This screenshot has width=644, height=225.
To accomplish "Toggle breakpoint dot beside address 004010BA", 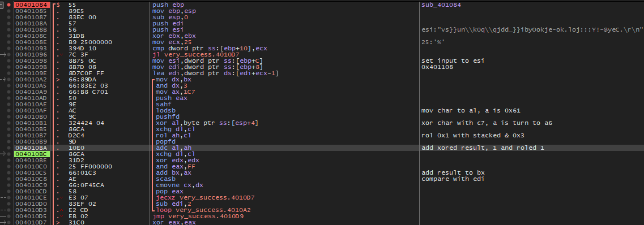I will (x=9, y=148).
